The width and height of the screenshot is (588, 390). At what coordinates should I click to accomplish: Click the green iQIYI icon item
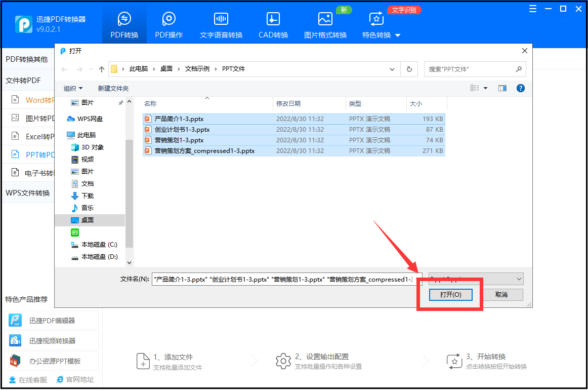click(x=75, y=232)
